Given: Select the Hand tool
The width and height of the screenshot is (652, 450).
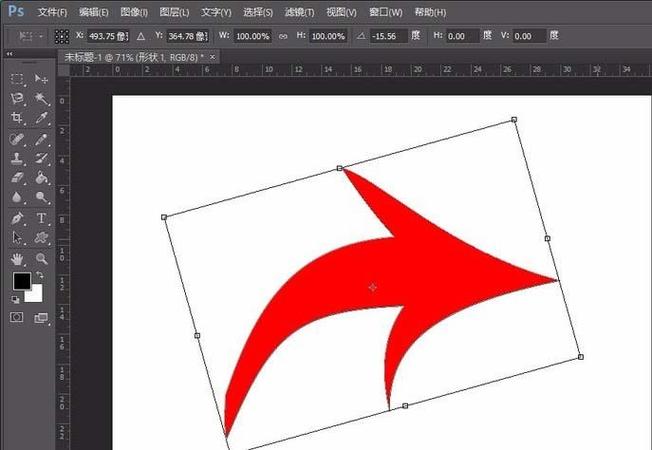Looking at the screenshot, I should [x=17, y=259].
